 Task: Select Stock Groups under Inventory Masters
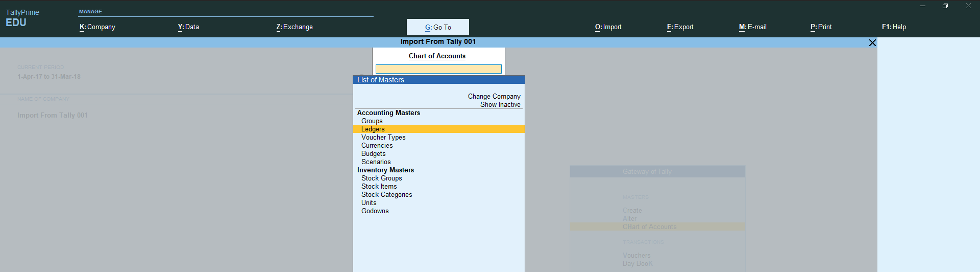click(x=382, y=178)
